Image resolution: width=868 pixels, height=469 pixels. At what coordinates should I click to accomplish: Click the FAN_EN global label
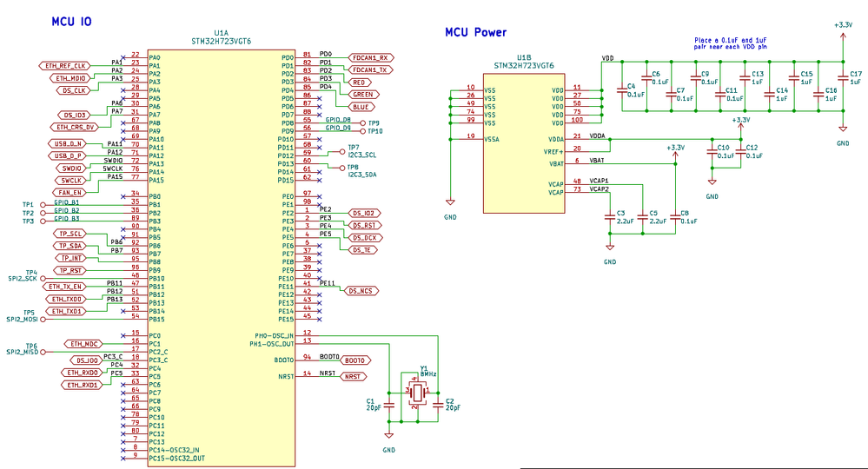pyautogui.click(x=70, y=193)
